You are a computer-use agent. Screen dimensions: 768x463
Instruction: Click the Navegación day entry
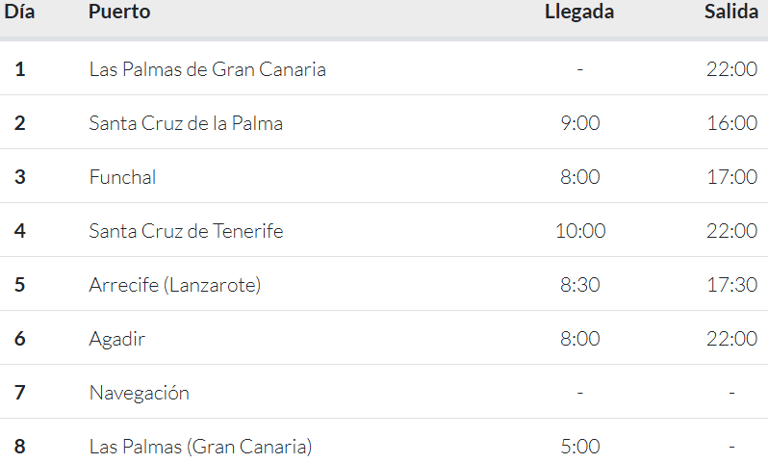coord(139,393)
